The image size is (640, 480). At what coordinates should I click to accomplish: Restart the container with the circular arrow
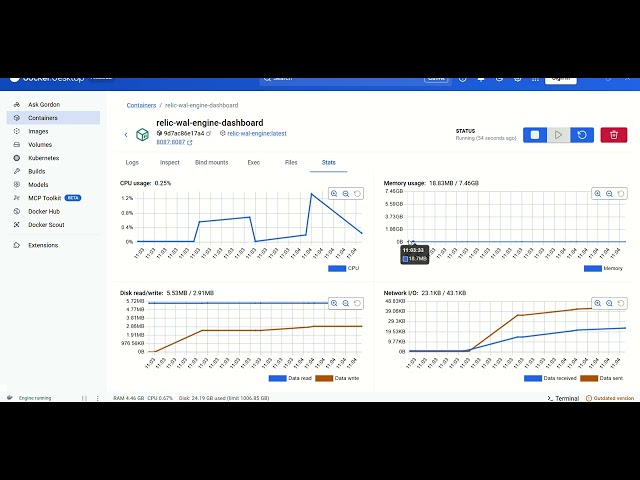(582, 135)
